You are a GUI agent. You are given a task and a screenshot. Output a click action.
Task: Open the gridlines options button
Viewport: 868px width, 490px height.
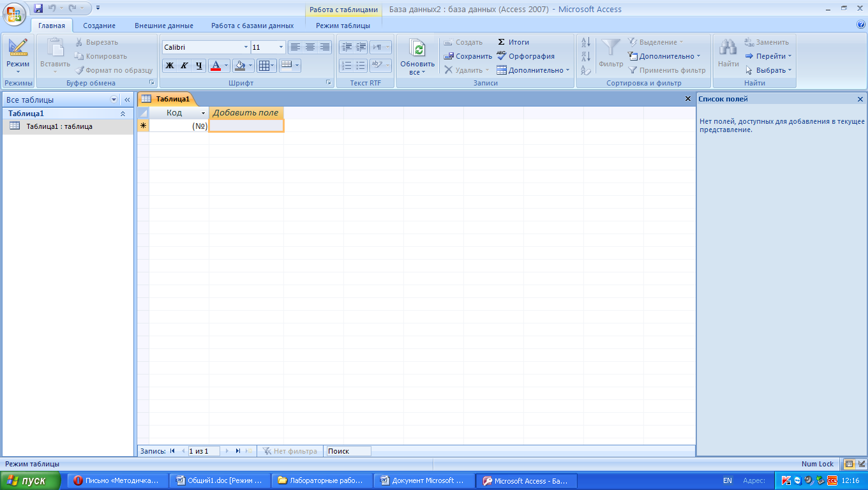coord(266,65)
